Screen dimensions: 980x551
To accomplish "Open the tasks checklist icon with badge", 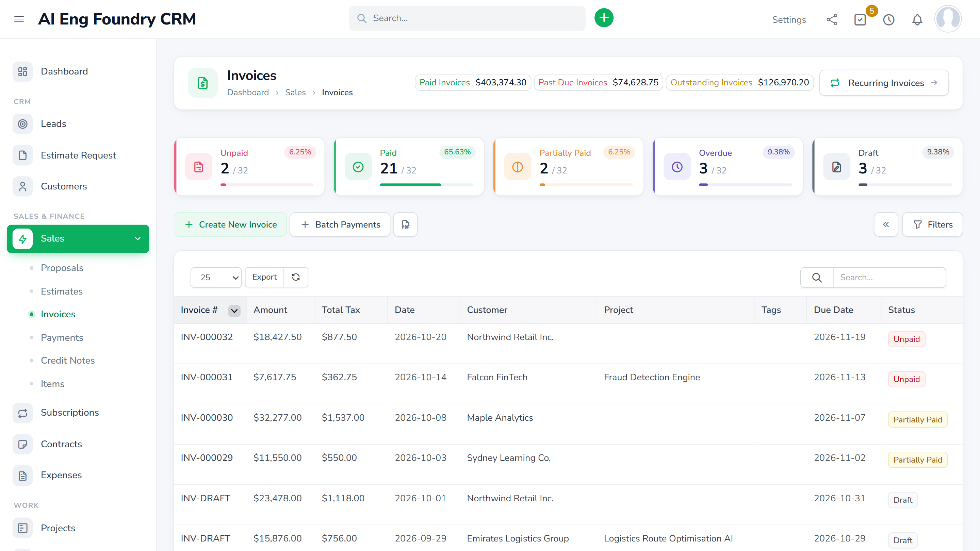I will click(x=860, y=20).
